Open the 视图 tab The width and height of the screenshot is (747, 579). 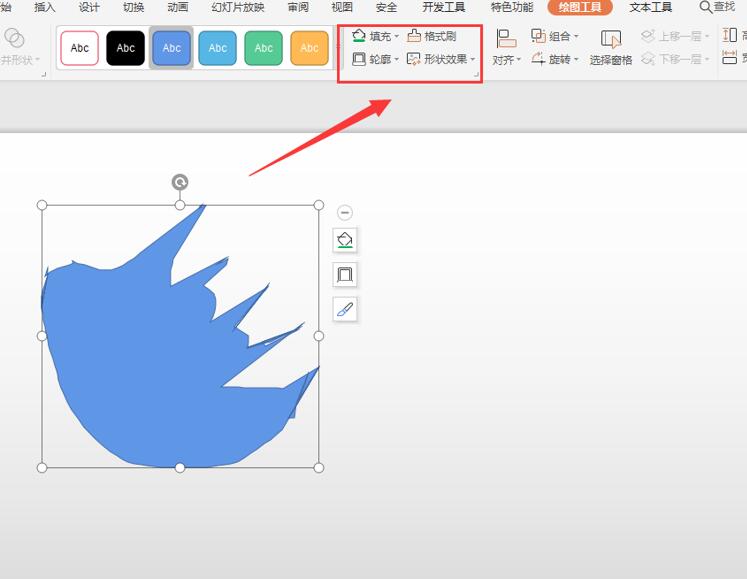342,7
